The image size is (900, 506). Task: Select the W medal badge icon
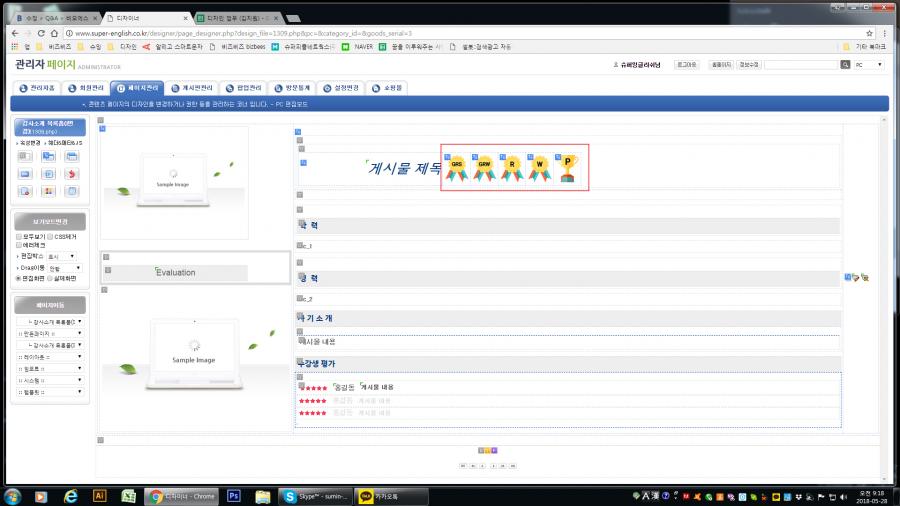pyautogui.click(x=540, y=168)
